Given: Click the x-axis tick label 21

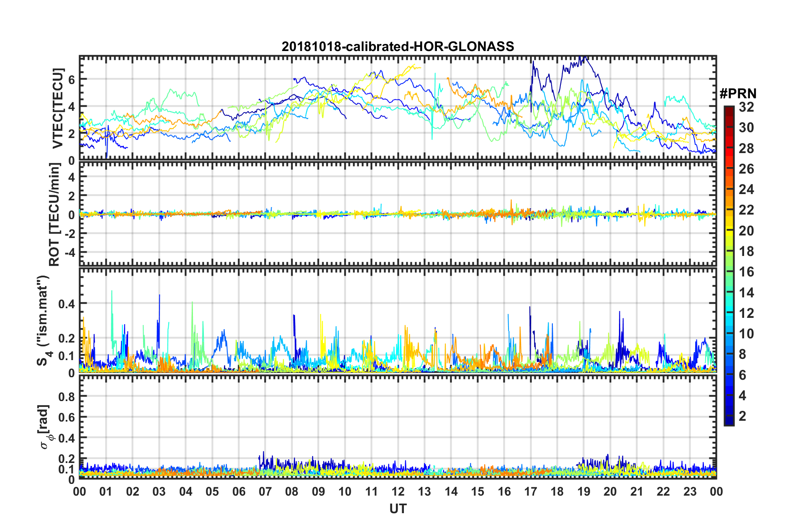Looking at the screenshot, I should tap(637, 491).
